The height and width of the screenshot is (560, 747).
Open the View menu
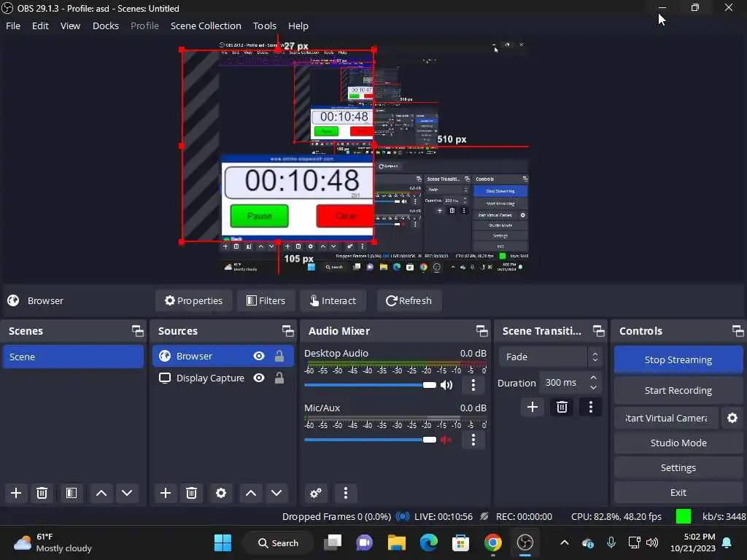tap(70, 26)
